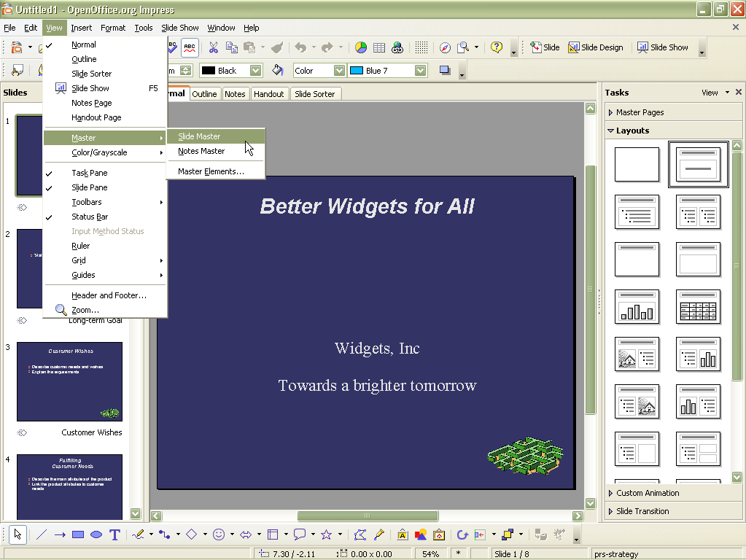Expand the Toolbars submenu

[x=105, y=202]
